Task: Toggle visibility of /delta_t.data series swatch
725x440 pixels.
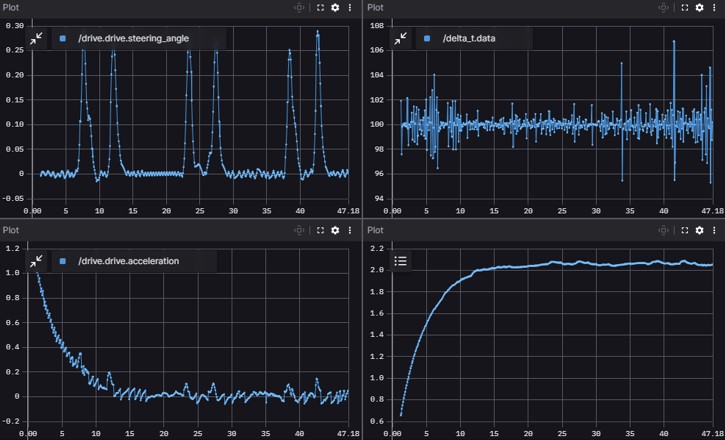Action: click(427, 39)
